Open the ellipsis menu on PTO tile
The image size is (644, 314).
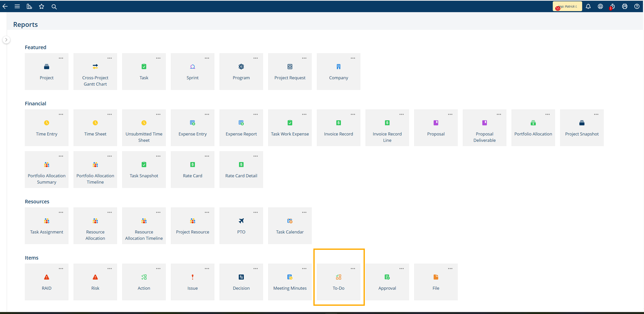coord(256,212)
